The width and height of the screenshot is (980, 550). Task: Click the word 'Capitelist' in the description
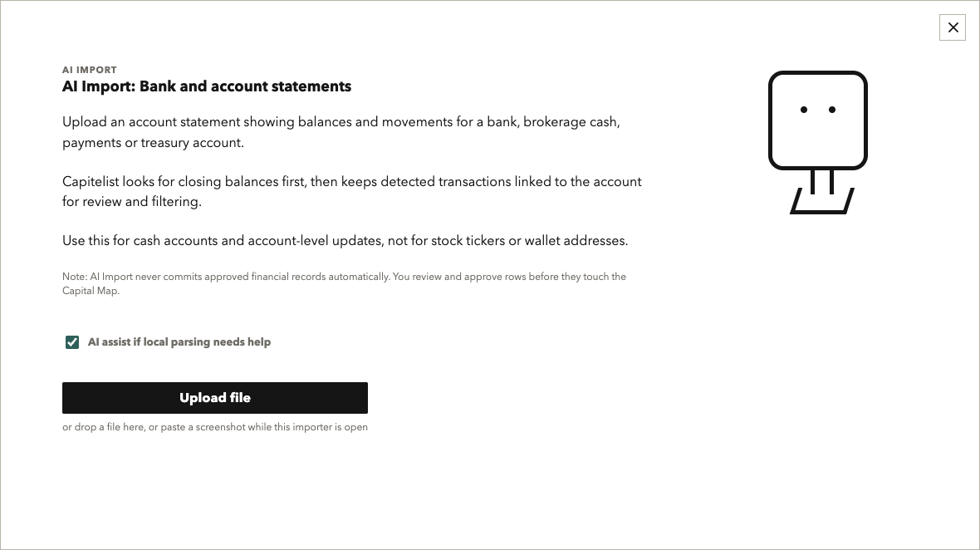click(x=91, y=181)
